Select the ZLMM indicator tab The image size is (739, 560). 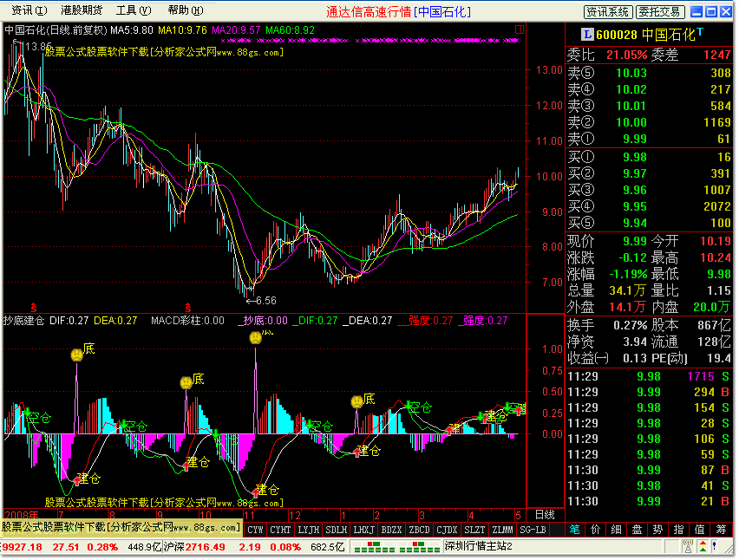click(502, 530)
